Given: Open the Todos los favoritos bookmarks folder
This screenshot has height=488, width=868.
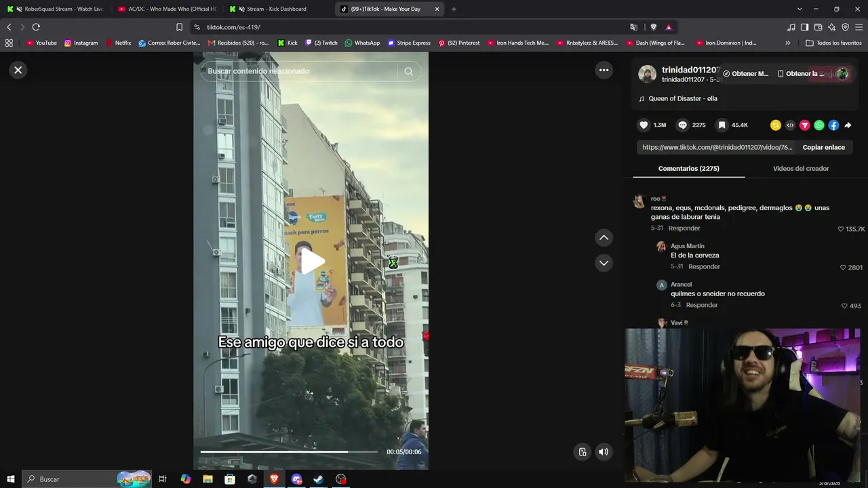Looking at the screenshot, I should [x=833, y=43].
